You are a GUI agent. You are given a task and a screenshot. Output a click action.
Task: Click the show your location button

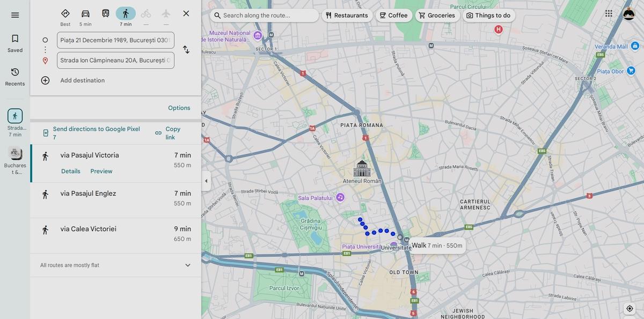click(x=630, y=308)
